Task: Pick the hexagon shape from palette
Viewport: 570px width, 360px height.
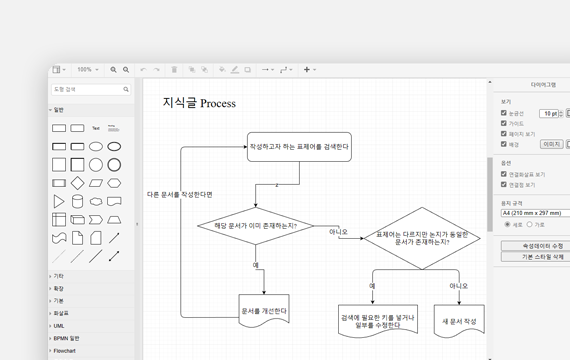Action: click(114, 183)
